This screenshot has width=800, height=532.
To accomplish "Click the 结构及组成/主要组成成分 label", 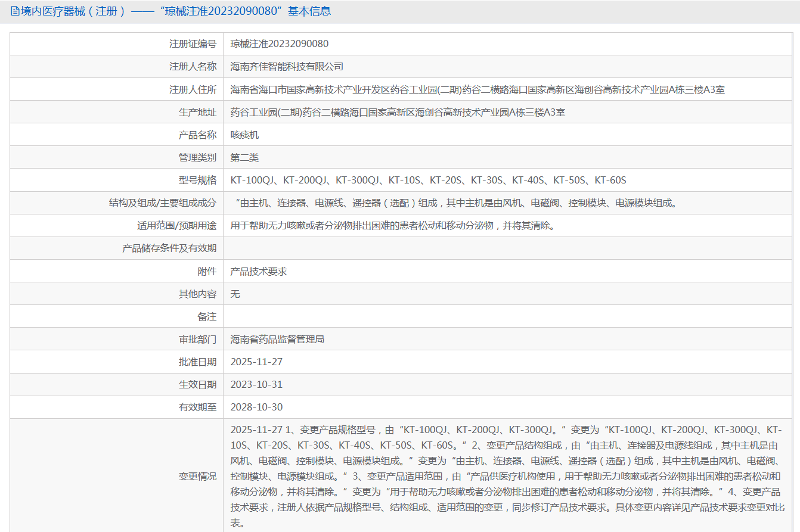I will click(x=163, y=203).
